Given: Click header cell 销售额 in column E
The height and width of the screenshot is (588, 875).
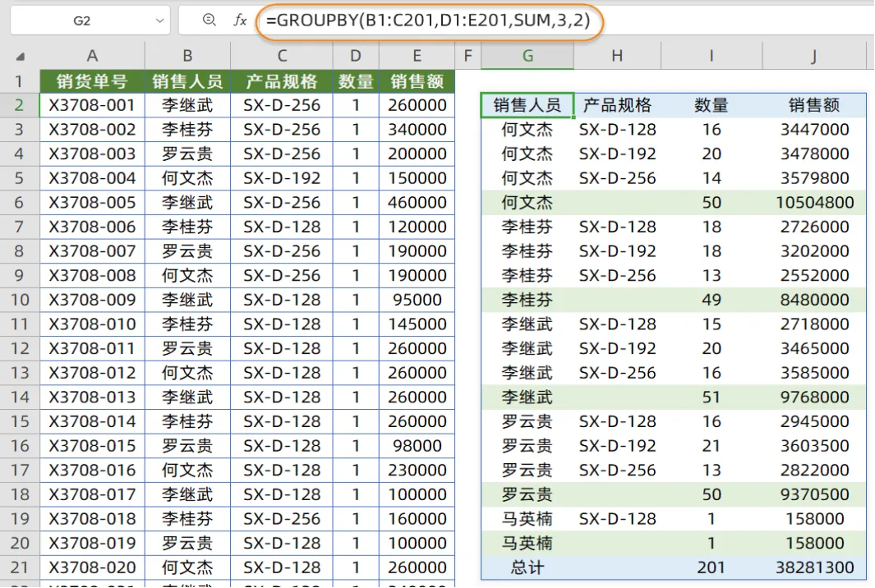Looking at the screenshot, I should [x=417, y=81].
